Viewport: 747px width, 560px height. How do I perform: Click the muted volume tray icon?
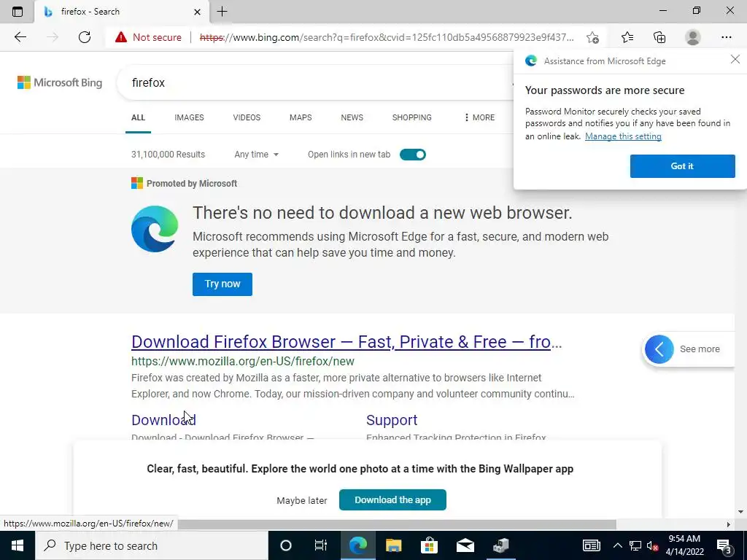pos(652,545)
